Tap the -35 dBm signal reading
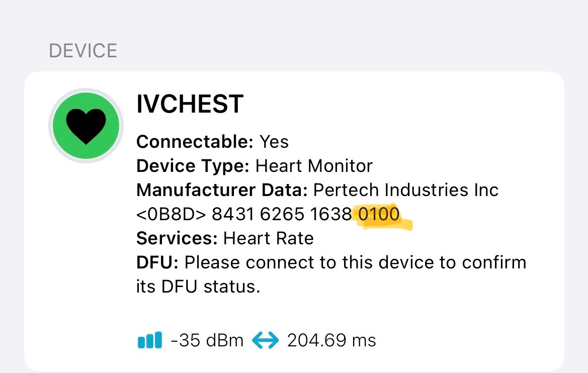The height and width of the screenshot is (373, 588). point(207,340)
